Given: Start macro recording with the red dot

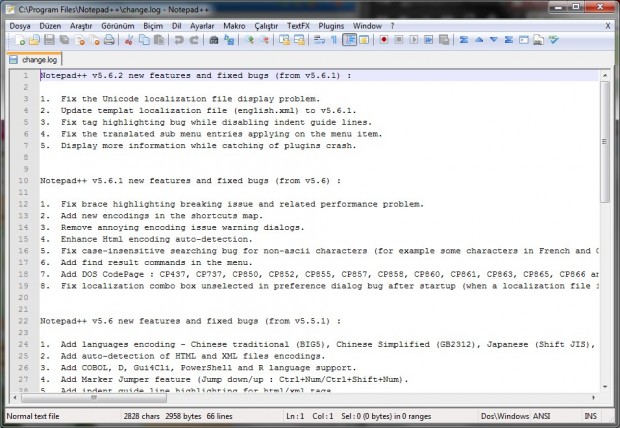Looking at the screenshot, I should 384,40.
